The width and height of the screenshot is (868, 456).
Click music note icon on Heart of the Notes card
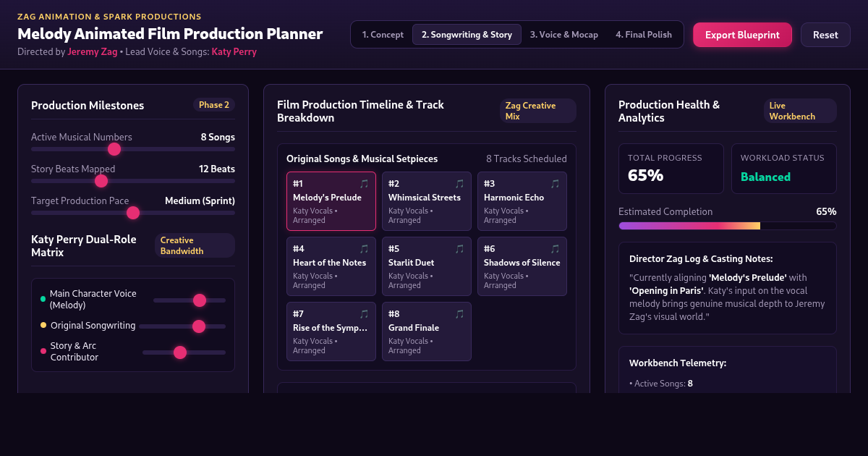tap(364, 249)
